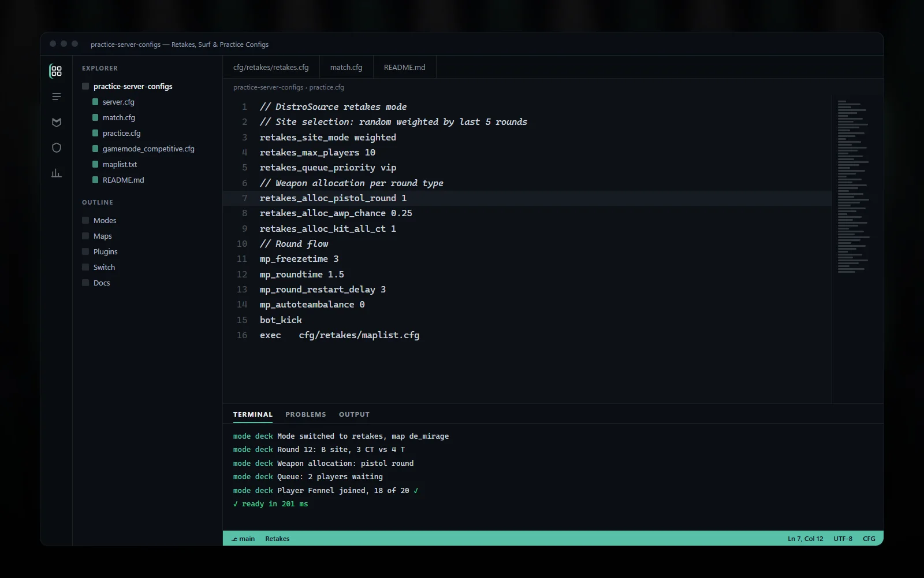
Task: Open the bar chart icon in activity bar
Action: [x=56, y=173]
